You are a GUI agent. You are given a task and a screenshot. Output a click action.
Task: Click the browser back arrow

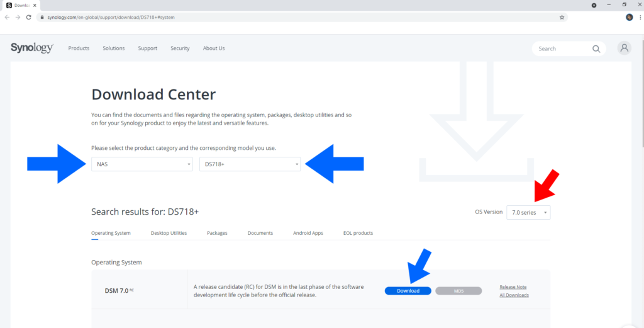pyautogui.click(x=7, y=17)
